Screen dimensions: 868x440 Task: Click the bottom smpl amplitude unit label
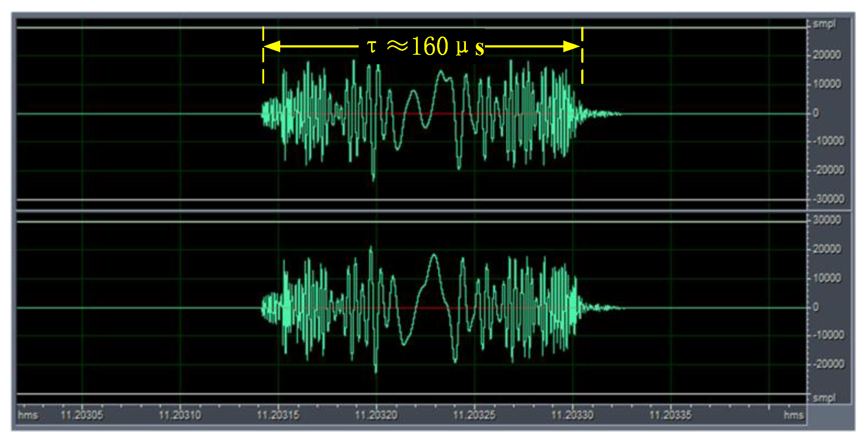[824, 398]
